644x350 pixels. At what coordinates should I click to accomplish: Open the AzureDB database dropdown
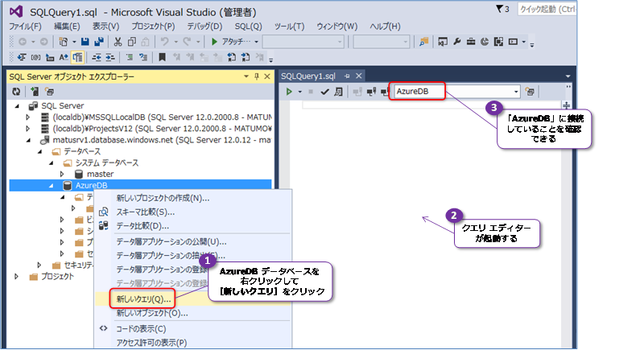pyautogui.click(x=516, y=92)
